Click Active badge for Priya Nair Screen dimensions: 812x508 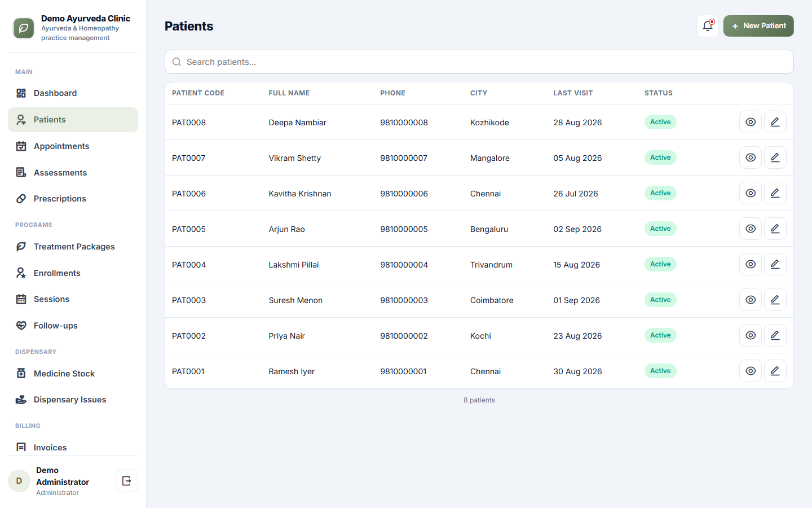(660, 335)
